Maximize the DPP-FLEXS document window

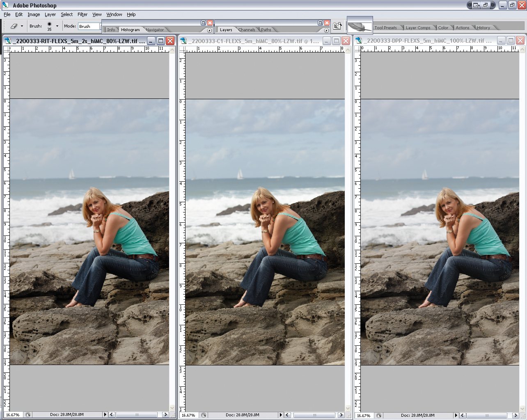[511, 41]
